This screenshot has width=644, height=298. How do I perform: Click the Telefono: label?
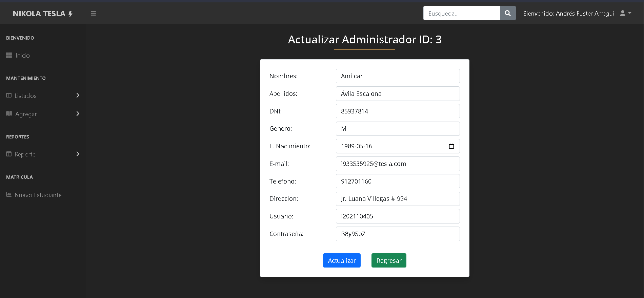283,181
